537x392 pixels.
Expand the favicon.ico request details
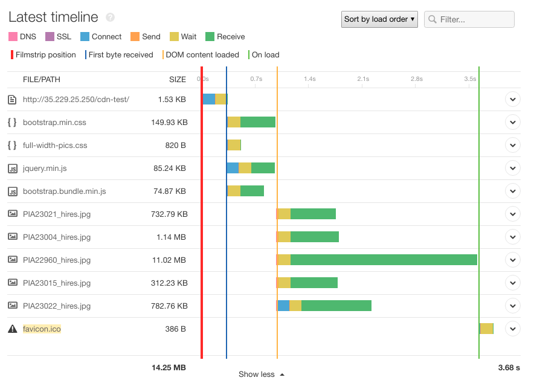[512, 329]
